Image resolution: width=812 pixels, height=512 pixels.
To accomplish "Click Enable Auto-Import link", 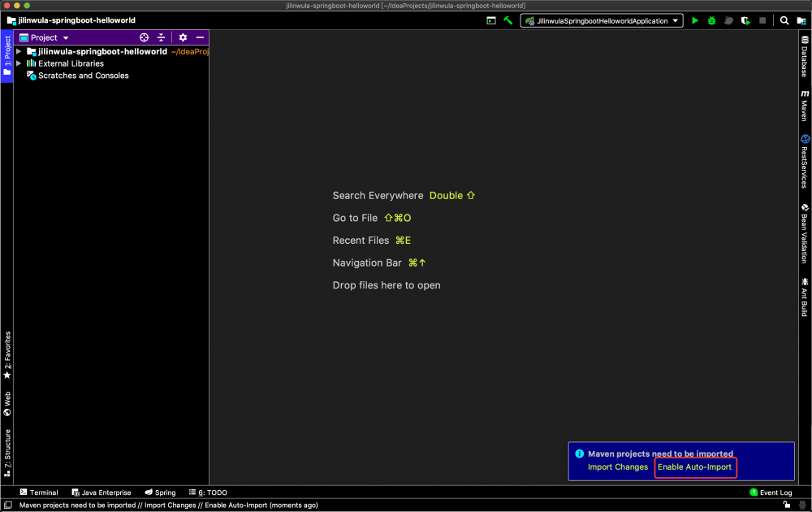I will [x=694, y=467].
